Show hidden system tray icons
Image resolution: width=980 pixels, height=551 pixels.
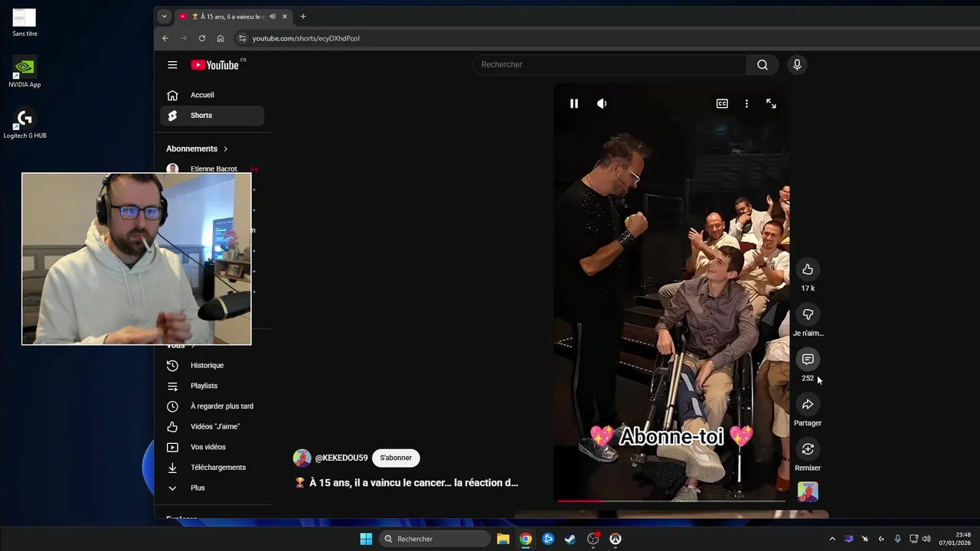(x=832, y=539)
